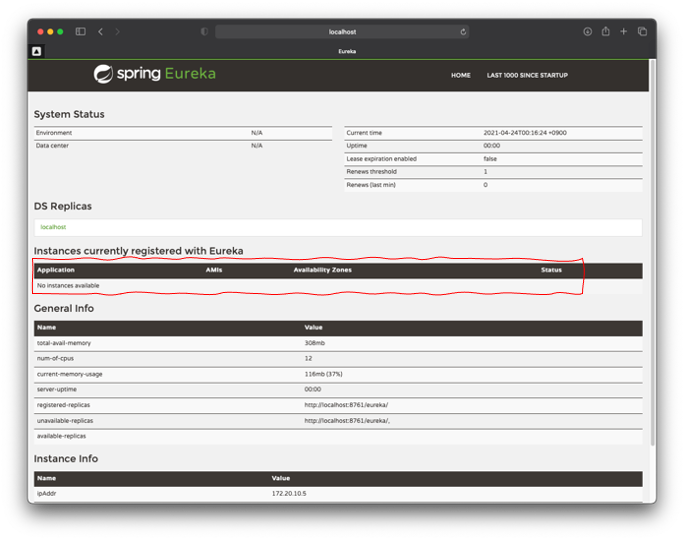The width and height of the screenshot is (684, 540).
Task: Toggle the Safari sidebar icon
Action: point(81,31)
